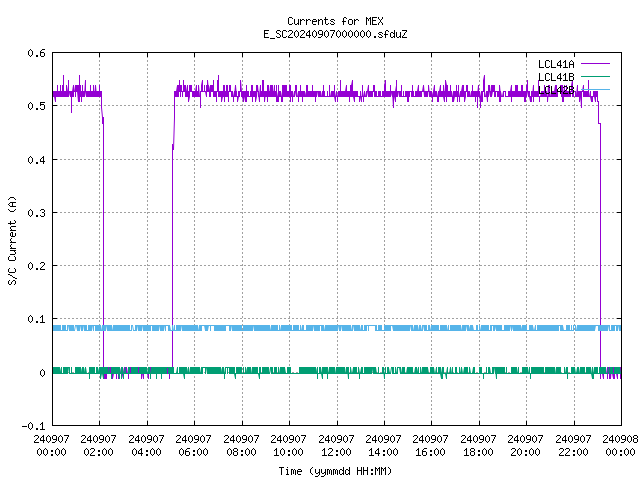Select the LCL41A legend label
Viewport: 640px width, 480px height.
click(x=556, y=64)
